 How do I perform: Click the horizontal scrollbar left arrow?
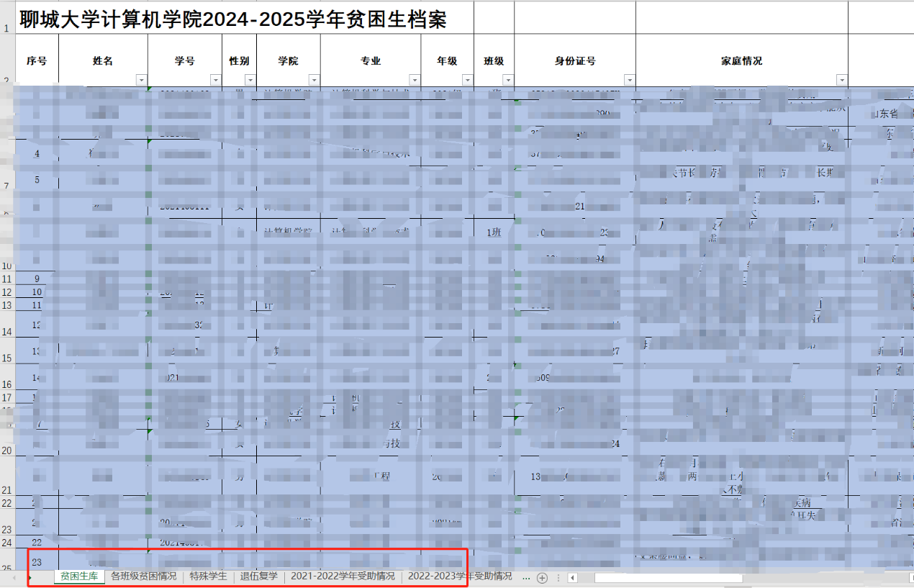click(x=573, y=577)
